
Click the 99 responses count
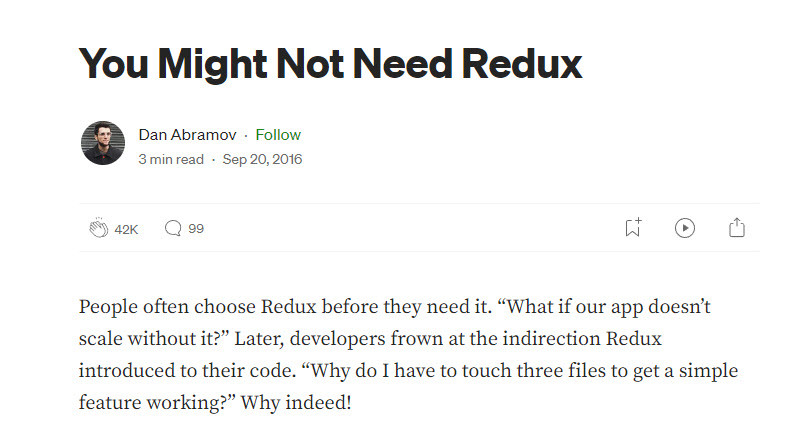(196, 229)
